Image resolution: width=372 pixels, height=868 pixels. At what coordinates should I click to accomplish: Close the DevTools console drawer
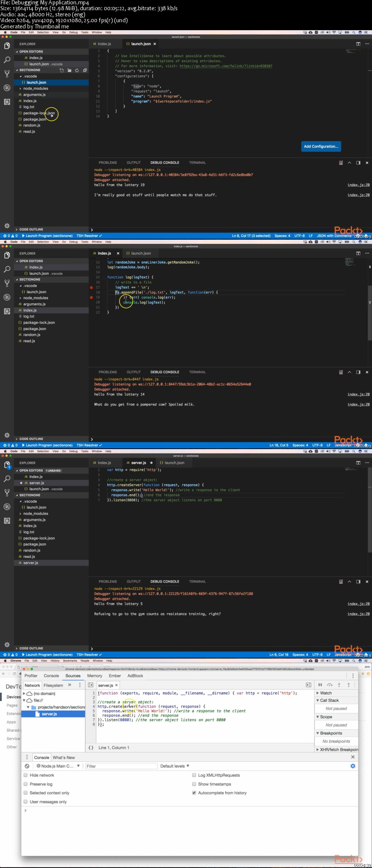[353, 757]
